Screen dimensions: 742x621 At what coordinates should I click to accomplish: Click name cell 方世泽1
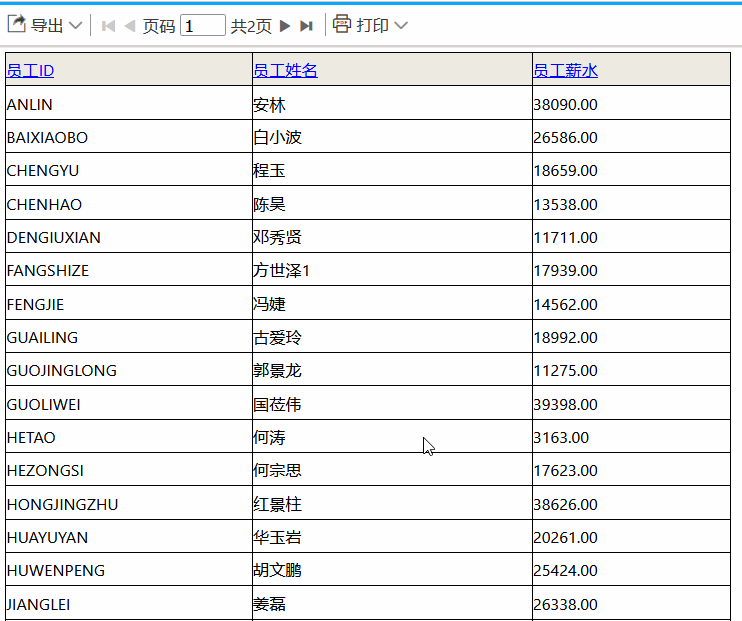coord(392,269)
